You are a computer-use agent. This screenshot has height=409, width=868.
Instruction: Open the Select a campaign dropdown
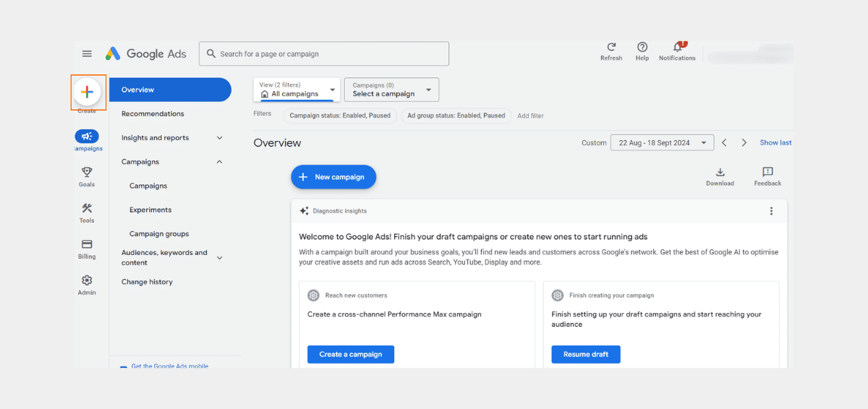click(391, 90)
